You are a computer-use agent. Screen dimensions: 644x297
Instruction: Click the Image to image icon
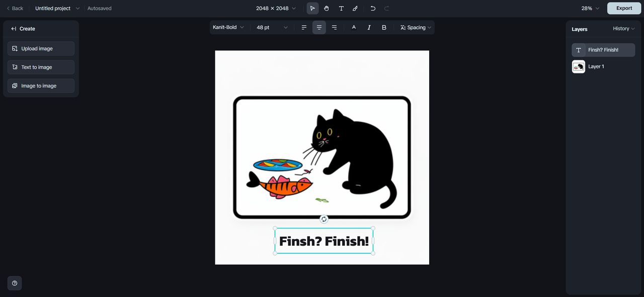coord(15,86)
